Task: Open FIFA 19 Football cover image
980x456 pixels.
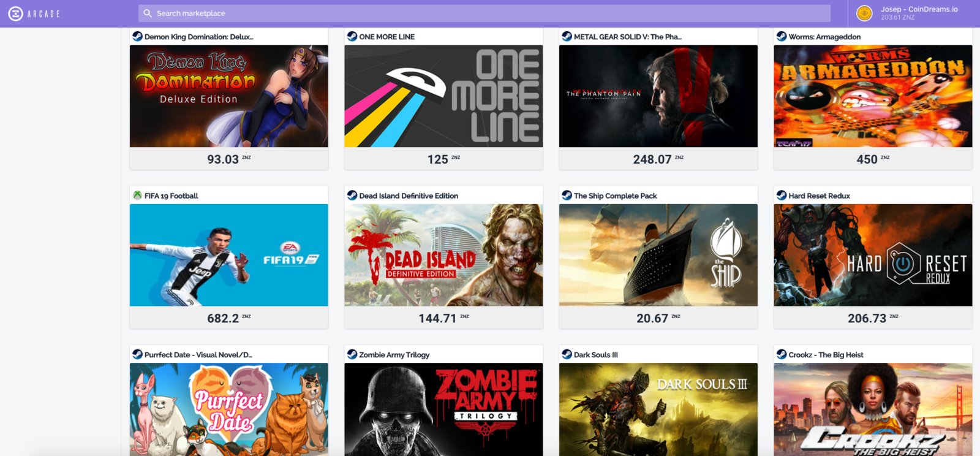Action: click(229, 255)
